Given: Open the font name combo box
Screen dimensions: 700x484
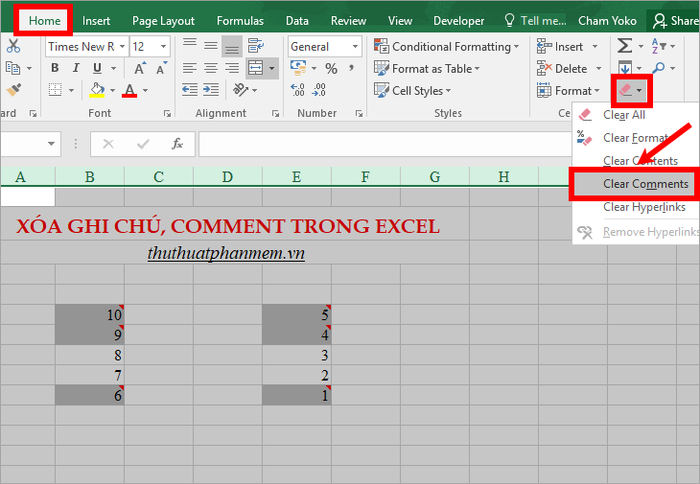Looking at the screenshot, I should (86, 46).
